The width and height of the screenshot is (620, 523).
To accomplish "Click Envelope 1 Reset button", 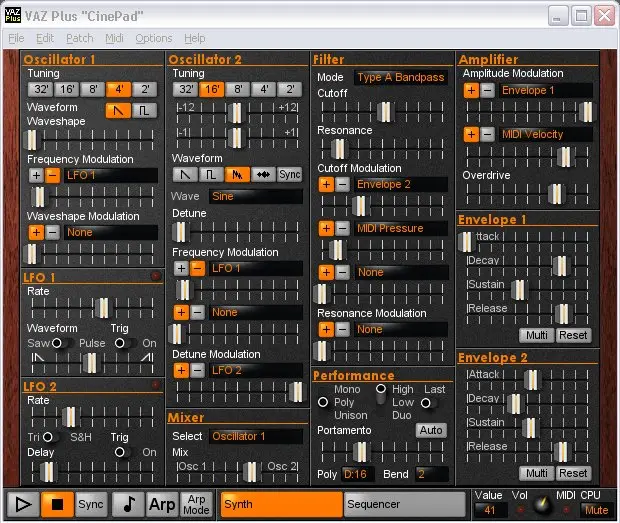I will click(573, 335).
